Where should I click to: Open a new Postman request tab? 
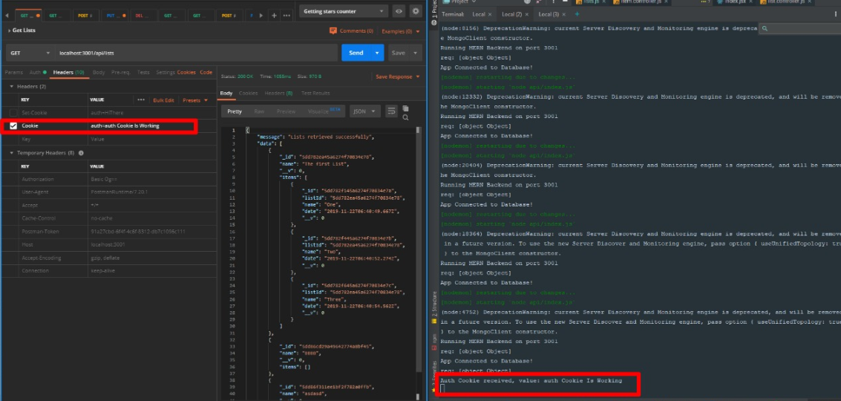point(274,16)
